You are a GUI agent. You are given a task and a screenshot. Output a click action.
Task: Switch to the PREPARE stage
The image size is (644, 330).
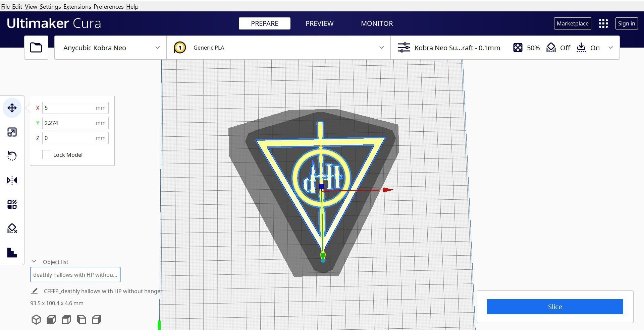click(x=265, y=23)
